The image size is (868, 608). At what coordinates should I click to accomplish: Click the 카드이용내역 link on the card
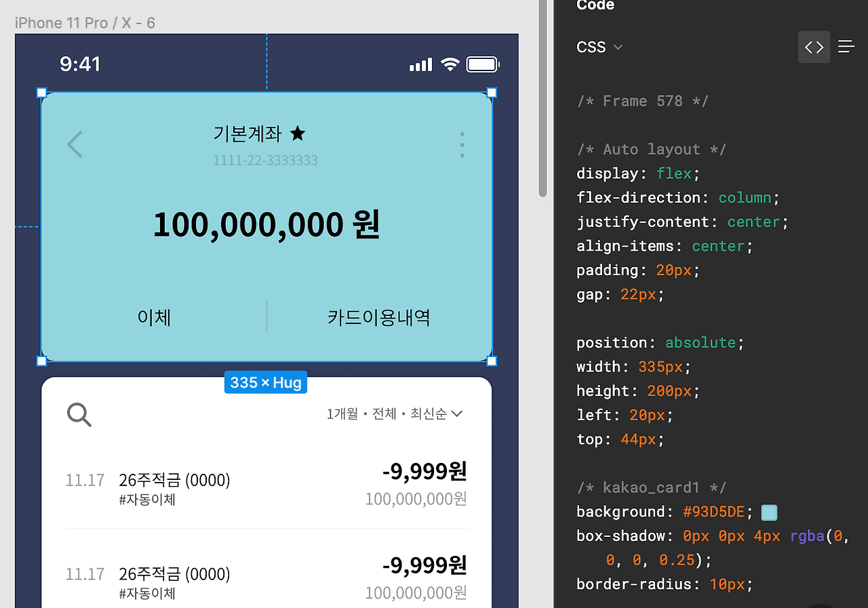click(x=379, y=317)
